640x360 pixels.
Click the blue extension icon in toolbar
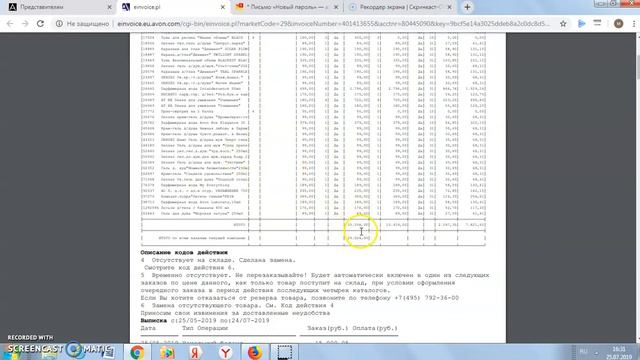tap(582, 24)
